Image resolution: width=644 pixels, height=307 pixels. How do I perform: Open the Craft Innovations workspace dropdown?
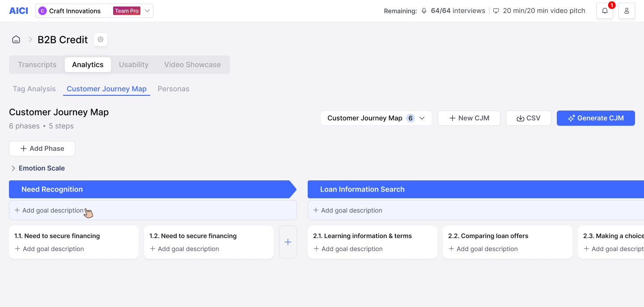(94, 11)
